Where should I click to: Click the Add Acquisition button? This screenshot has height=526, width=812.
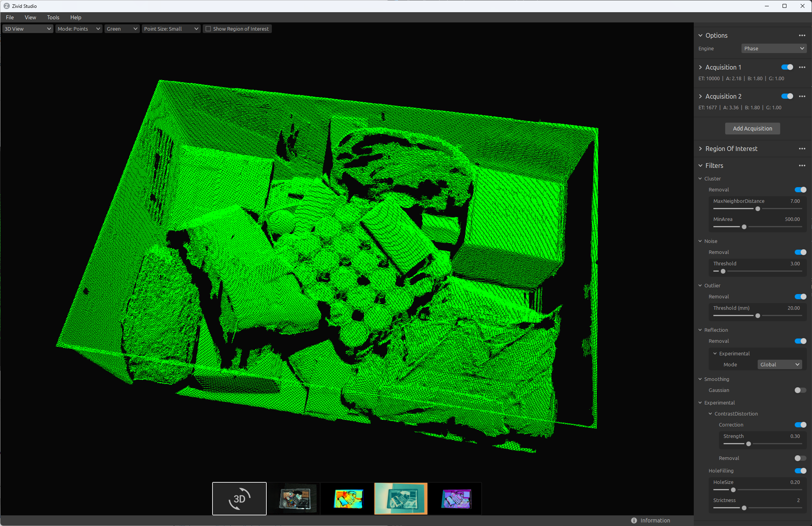point(752,128)
